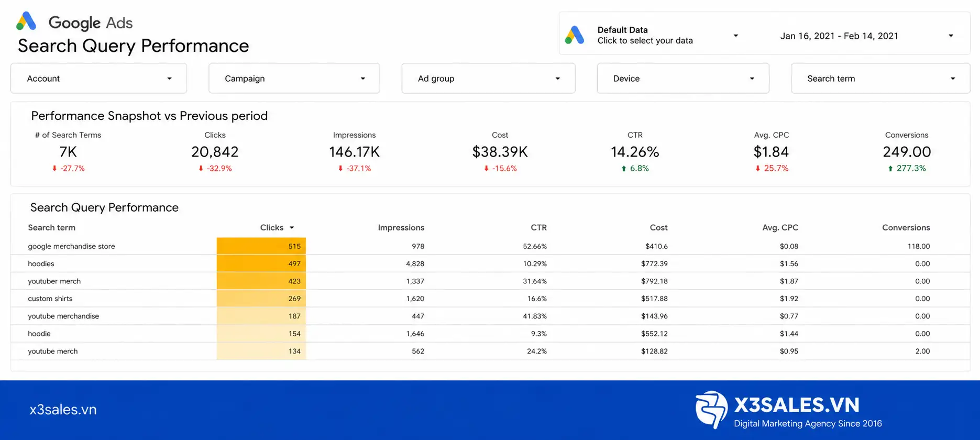Viewport: 980px width, 440px height.
Task: Open the date range selector
Action: tap(867, 36)
